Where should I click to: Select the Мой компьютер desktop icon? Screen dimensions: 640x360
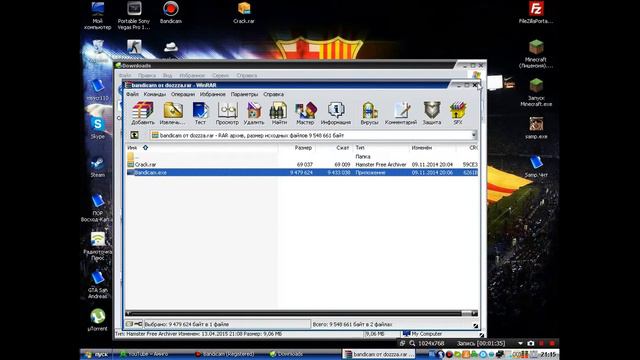[x=97, y=16]
